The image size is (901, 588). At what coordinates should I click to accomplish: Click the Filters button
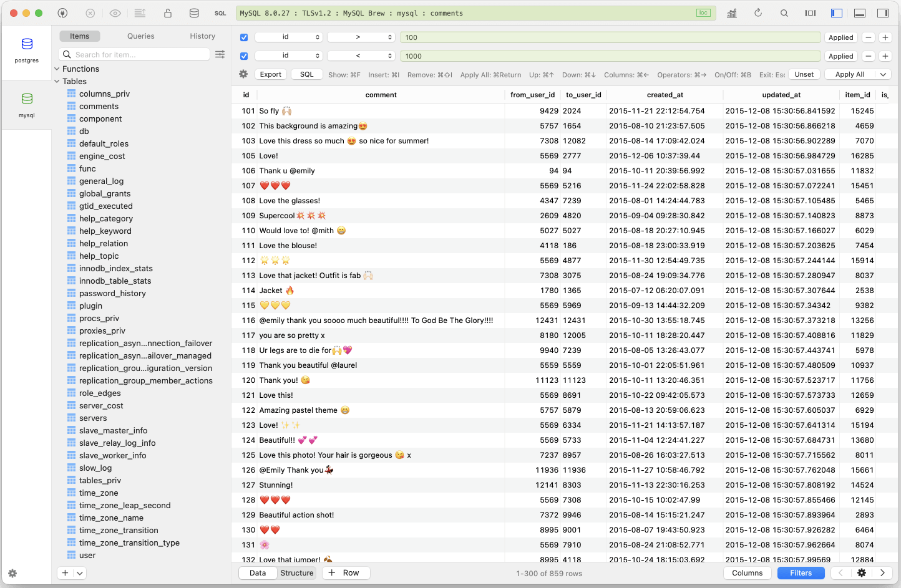801,573
